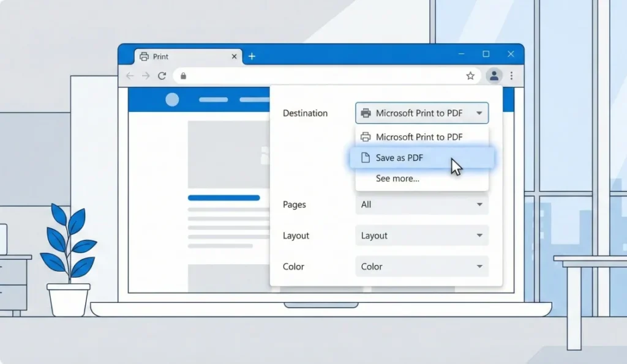
Task: Open the Destination dropdown
Action: pos(422,113)
